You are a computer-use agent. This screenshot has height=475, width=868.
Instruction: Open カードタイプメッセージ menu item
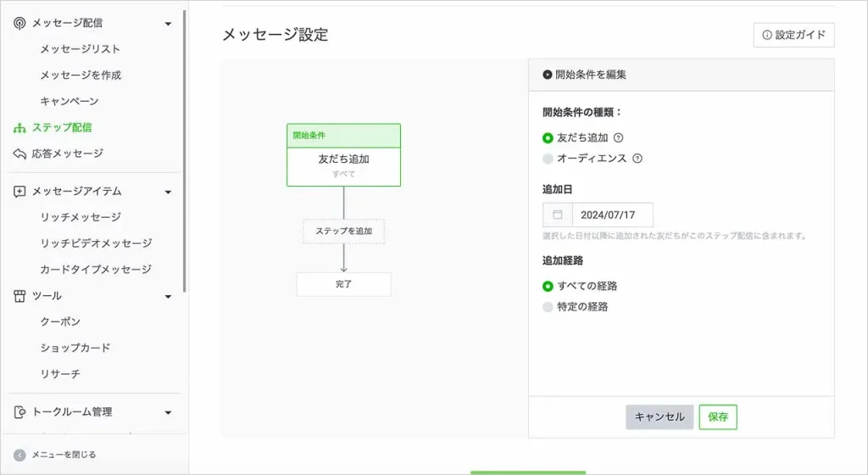pyautogui.click(x=95, y=269)
